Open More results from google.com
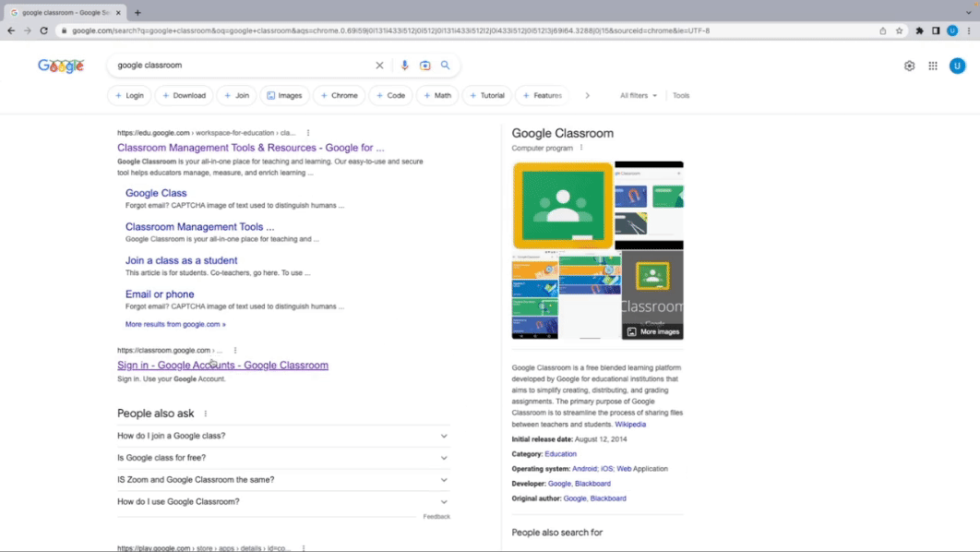Viewport: 980px width, 552px height. [175, 324]
